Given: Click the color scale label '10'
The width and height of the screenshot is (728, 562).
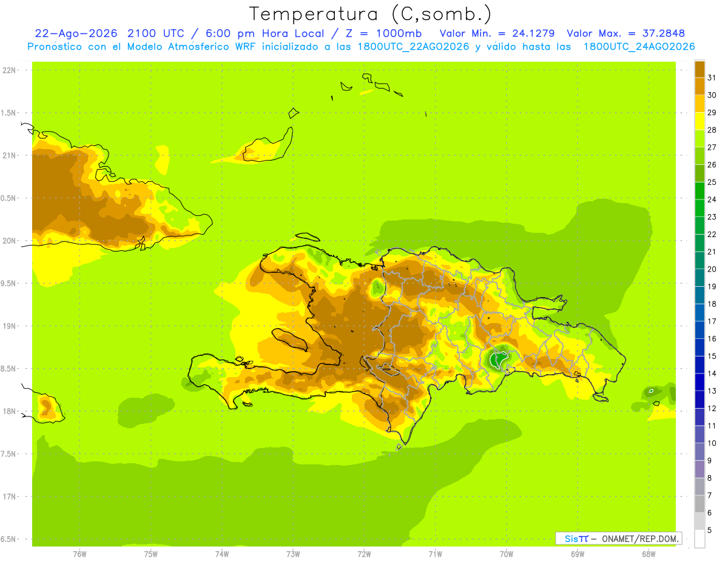Looking at the screenshot, I should click(712, 443).
